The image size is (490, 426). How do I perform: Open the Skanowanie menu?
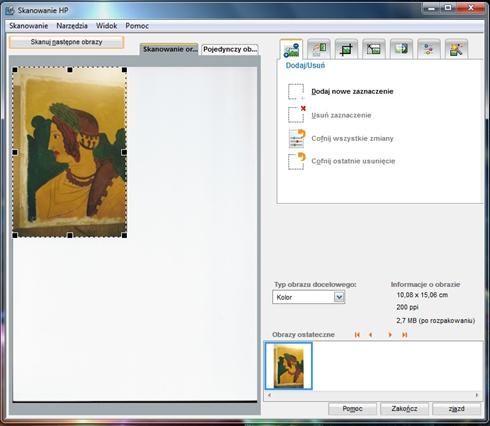tap(29, 26)
